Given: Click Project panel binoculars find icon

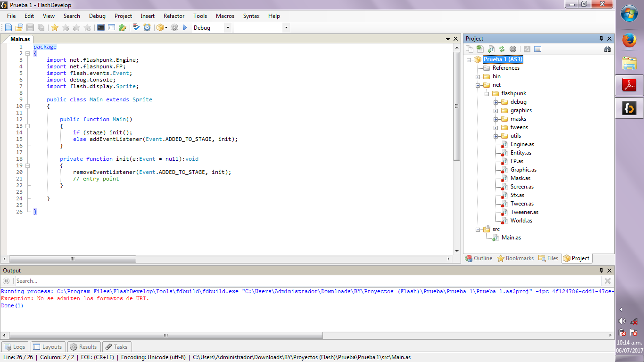Looking at the screenshot, I should pos(608,49).
